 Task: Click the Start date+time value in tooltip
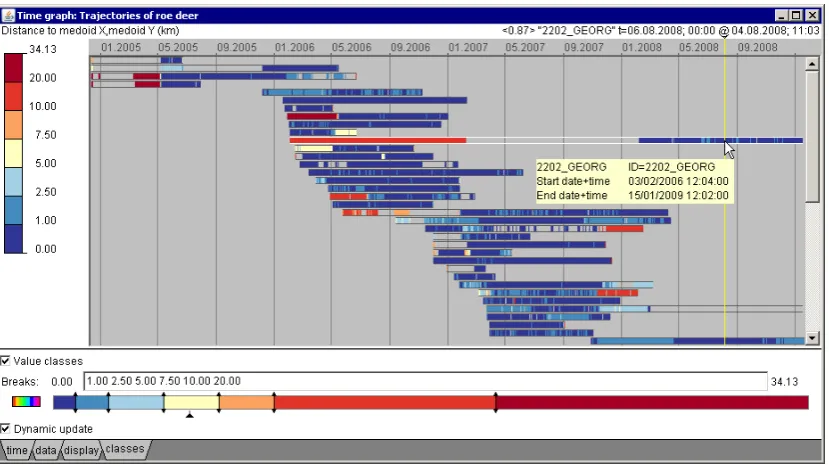coord(678,181)
